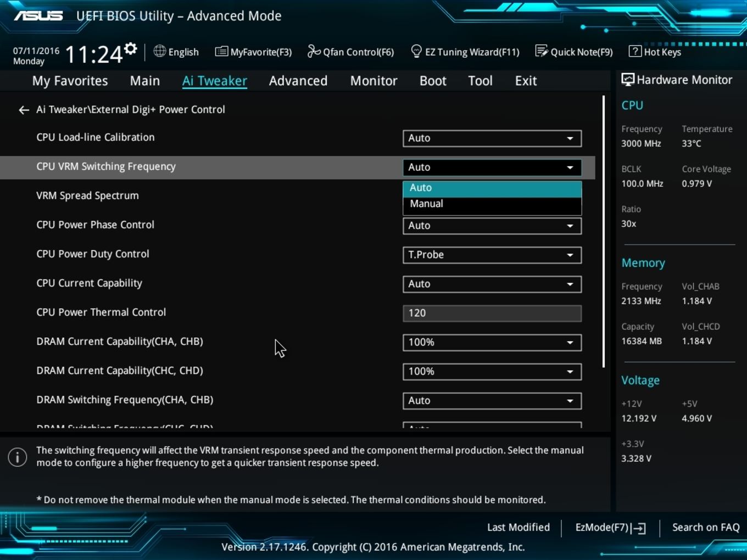This screenshot has height=560, width=747.
Task: Click the globe language icon
Action: tap(159, 51)
